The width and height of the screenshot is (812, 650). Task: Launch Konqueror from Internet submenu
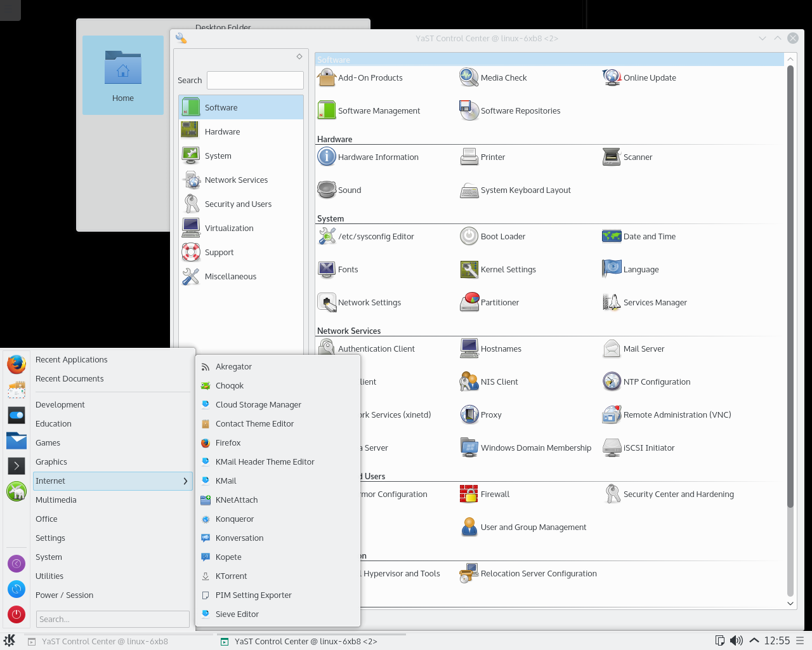click(x=278, y=519)
